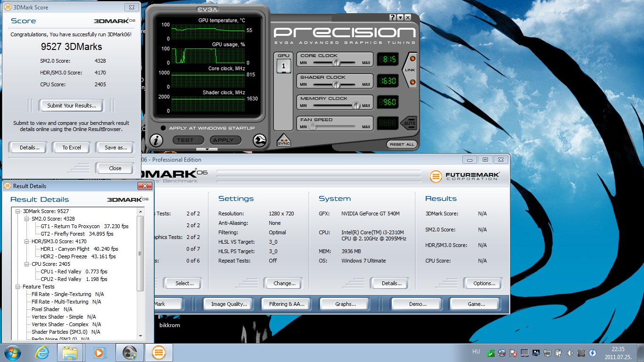
Task: Open the Windows Start menu orb
Action: (12, 353)
